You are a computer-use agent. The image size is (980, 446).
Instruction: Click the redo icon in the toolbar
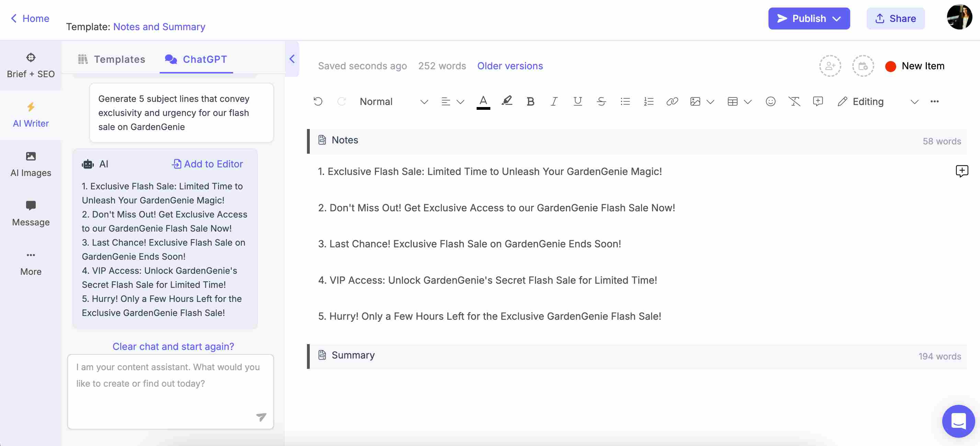(342, 102)
